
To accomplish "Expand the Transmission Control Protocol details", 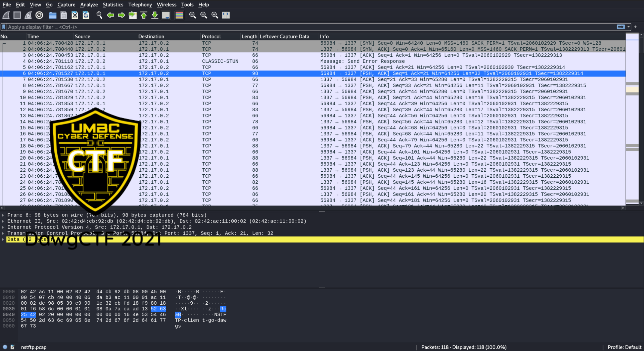I will 3,233.
